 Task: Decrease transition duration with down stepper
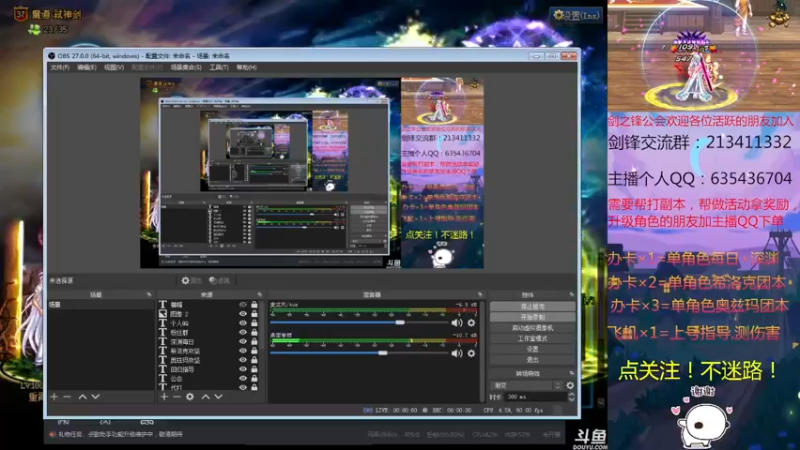[x=571, y=399]
